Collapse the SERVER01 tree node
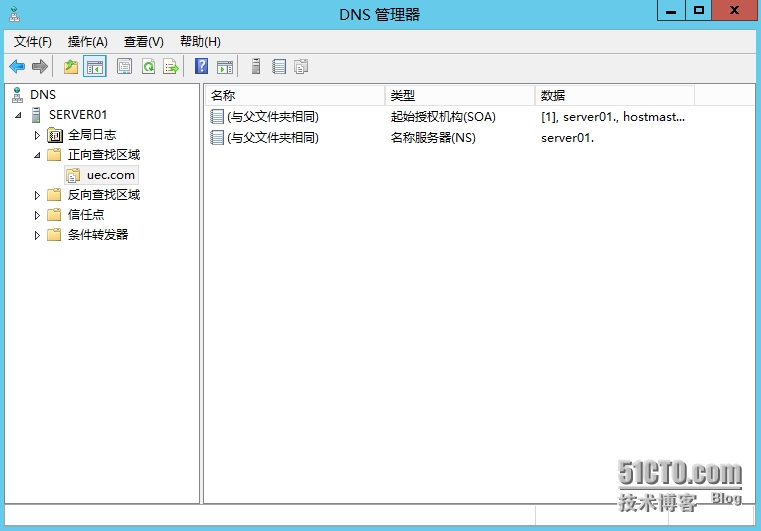761x531 pixels. [18, 116]
